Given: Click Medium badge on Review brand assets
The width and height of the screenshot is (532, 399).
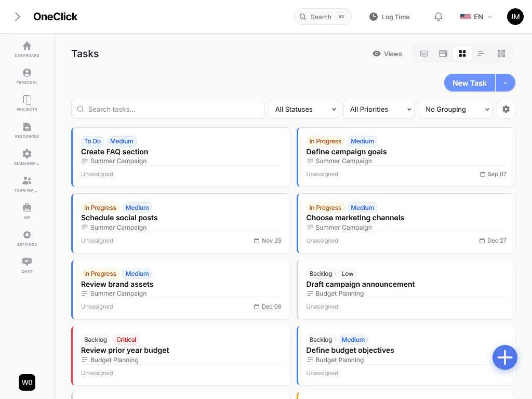Looking at the screenshot, I should click(137, 274).
